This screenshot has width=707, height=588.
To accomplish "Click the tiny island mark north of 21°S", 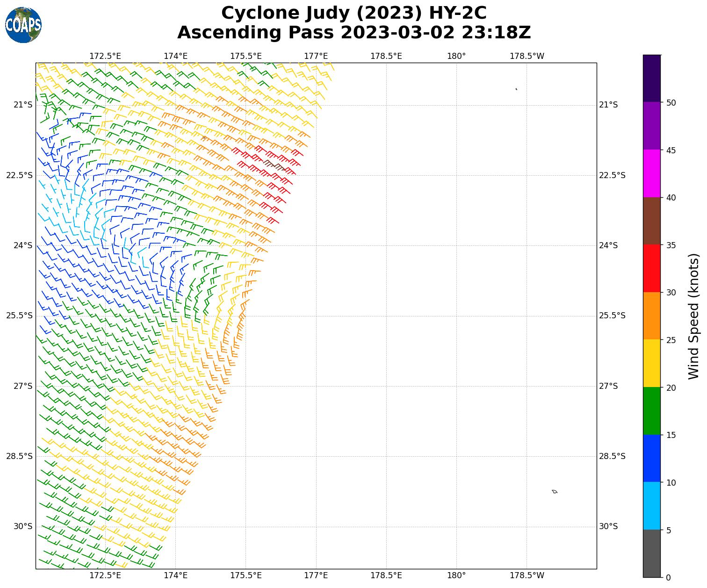I will [x=516, y=89].
